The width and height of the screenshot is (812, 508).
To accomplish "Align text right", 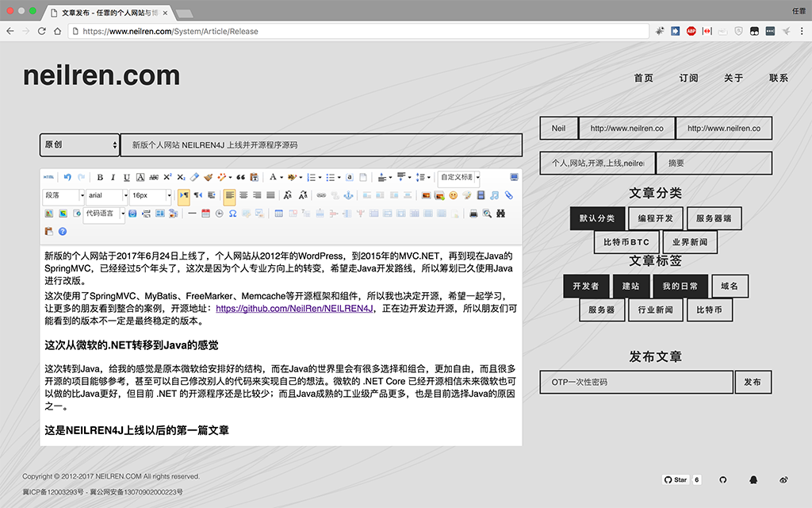I will 257,195.
